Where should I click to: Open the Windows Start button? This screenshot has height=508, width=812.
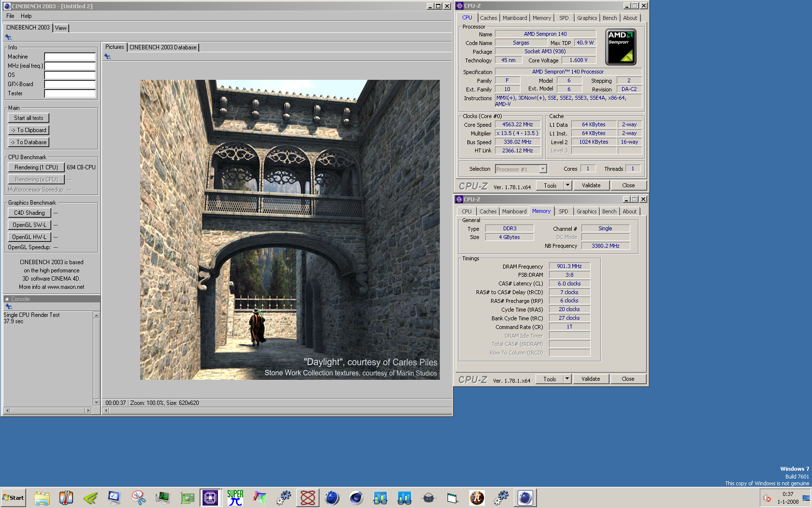click(x=13, y=497)
